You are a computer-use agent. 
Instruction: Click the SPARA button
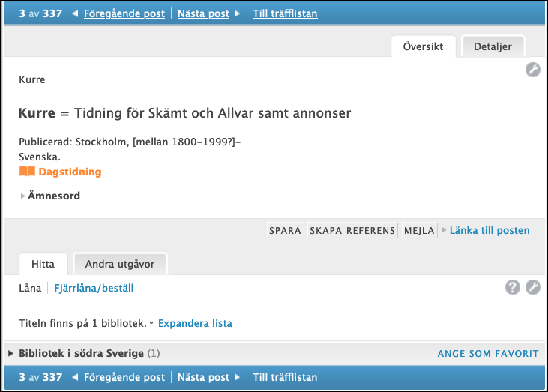tap(285, 230)
